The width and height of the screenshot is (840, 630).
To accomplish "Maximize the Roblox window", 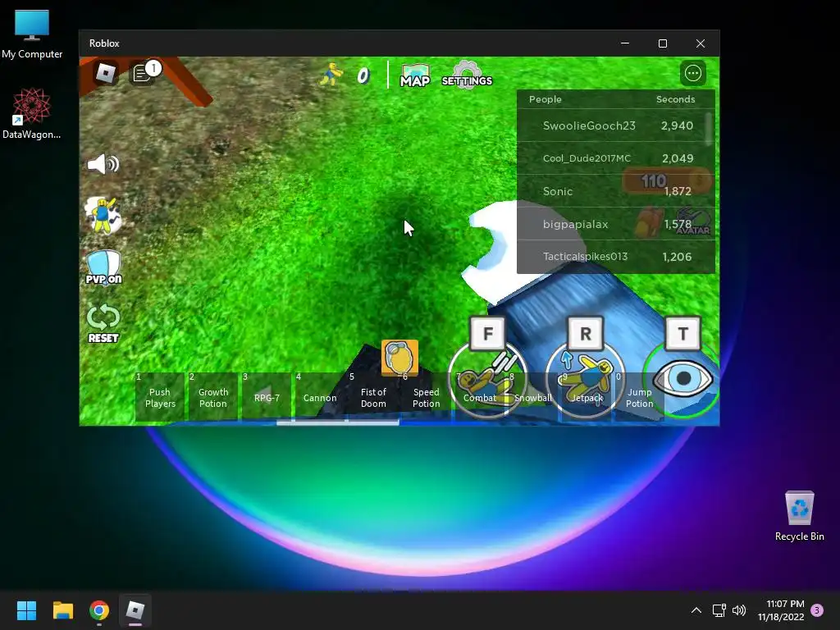I will coord(663,43).
